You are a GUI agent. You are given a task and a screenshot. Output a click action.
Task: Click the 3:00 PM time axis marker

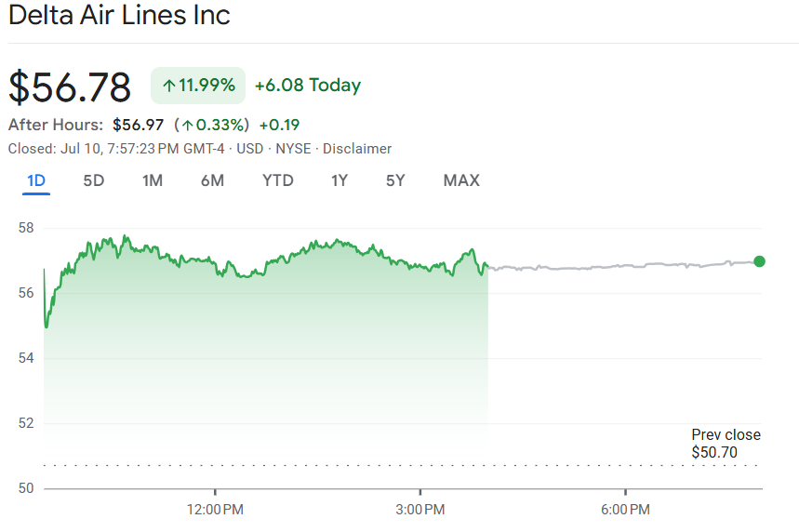coord(420,509)
